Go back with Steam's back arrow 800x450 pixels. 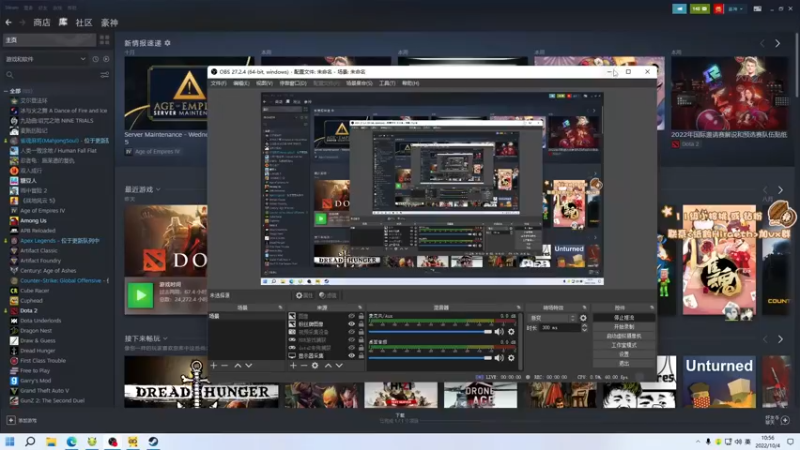pyautogui.click(x=9, y=22)
